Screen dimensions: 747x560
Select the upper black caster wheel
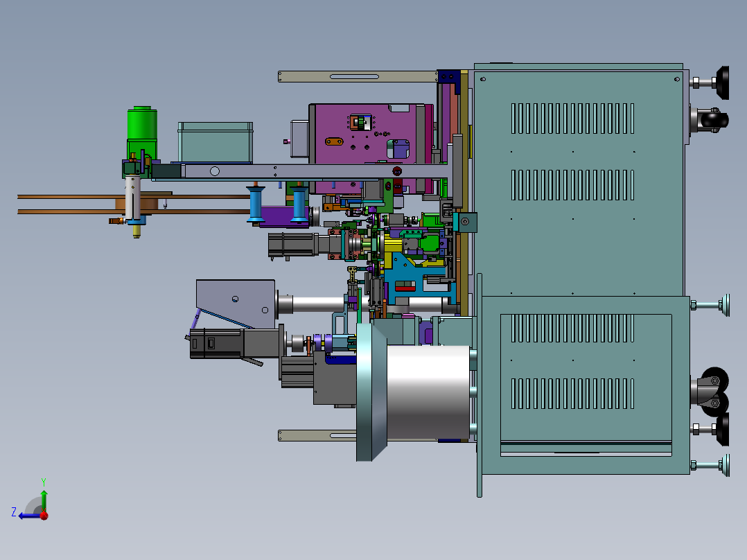click(714, 120)
